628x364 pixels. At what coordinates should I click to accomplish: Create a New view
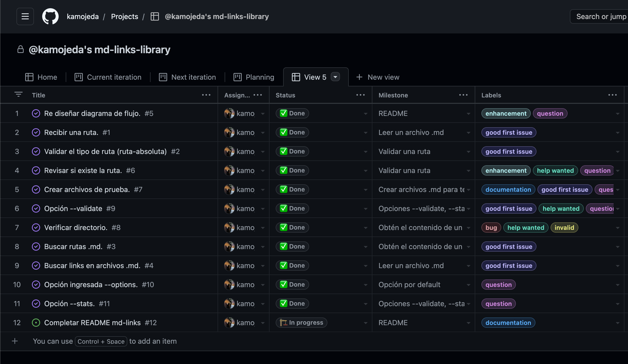coord(378,77)
